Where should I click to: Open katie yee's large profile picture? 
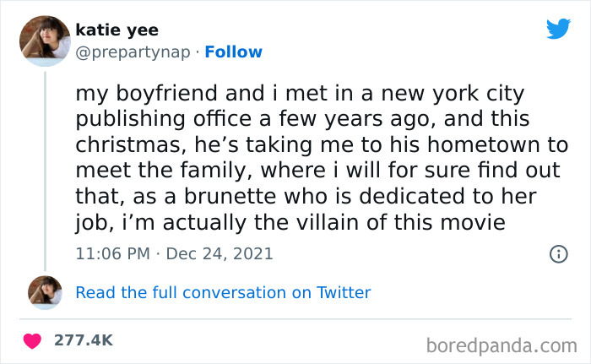[x=44, y=41]
